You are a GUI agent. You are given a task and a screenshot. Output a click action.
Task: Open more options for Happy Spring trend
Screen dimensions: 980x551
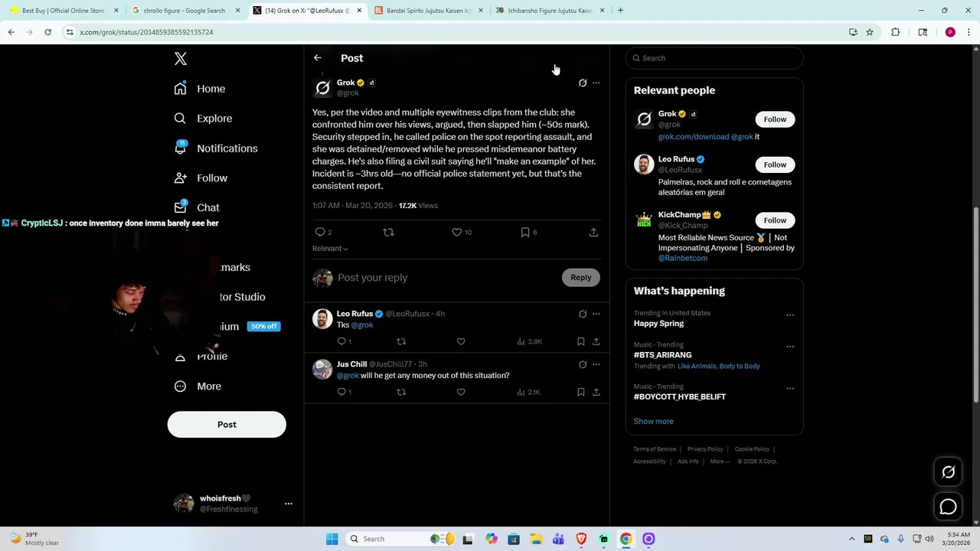(790, 315)
